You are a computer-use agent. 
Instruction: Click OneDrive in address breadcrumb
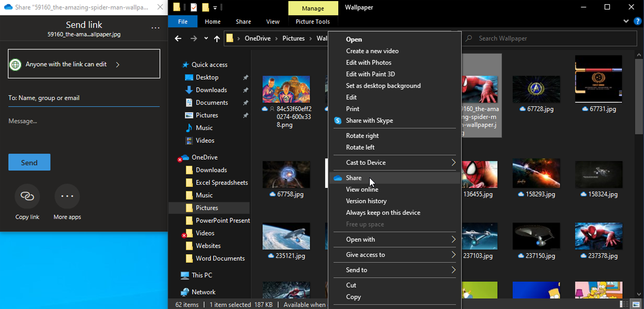(259, 39)
